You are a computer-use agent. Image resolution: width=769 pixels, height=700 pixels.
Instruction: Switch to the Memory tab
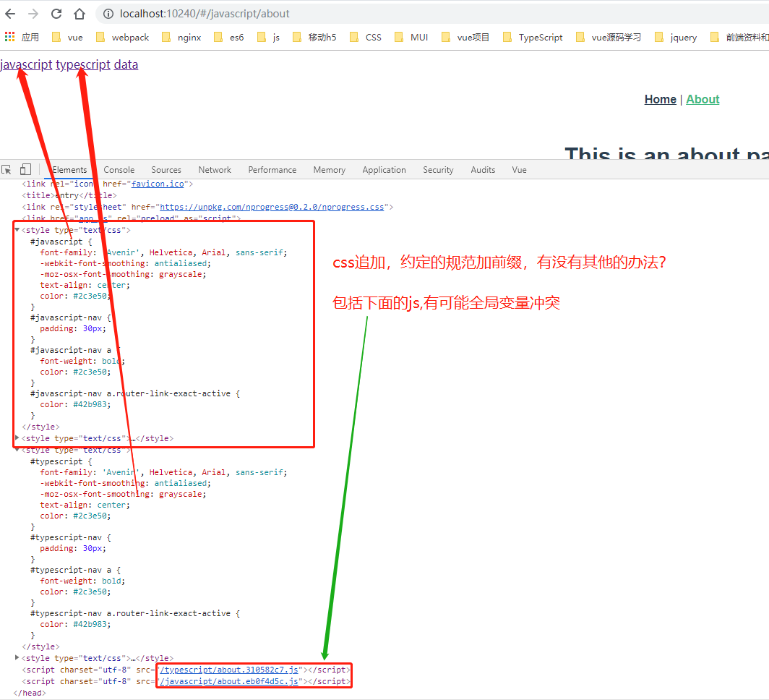[330, 170]
